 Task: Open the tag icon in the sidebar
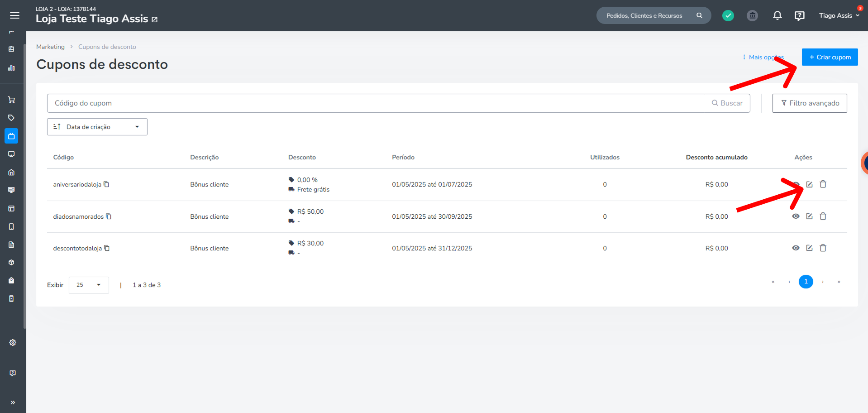(x=11, y=118)
